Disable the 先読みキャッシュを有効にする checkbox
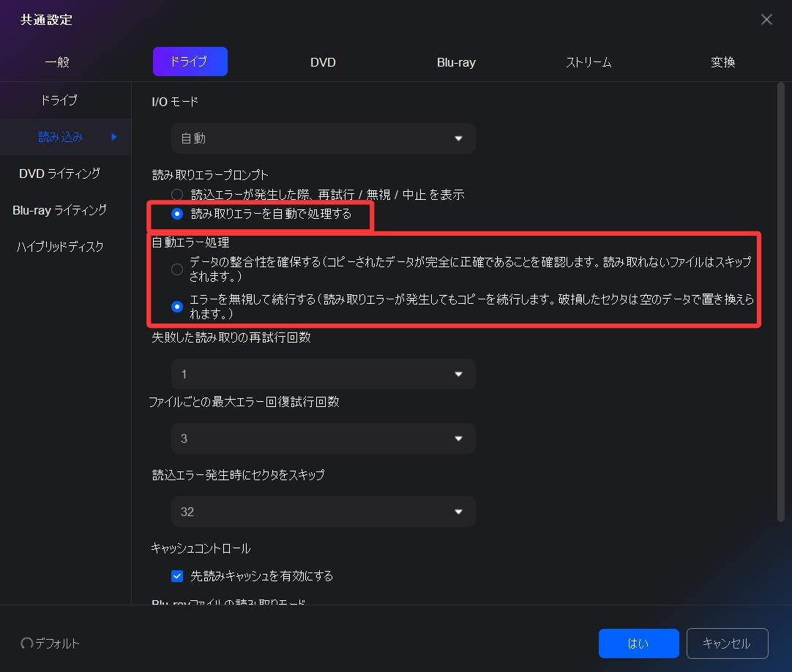The width and height of the screenshot is (792, 672). (x=177, y=576)
